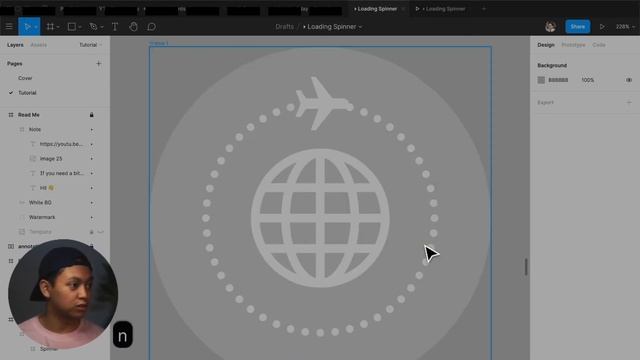Select the Comment tool
The image size is (640, 360).
[x=151, y=27]
